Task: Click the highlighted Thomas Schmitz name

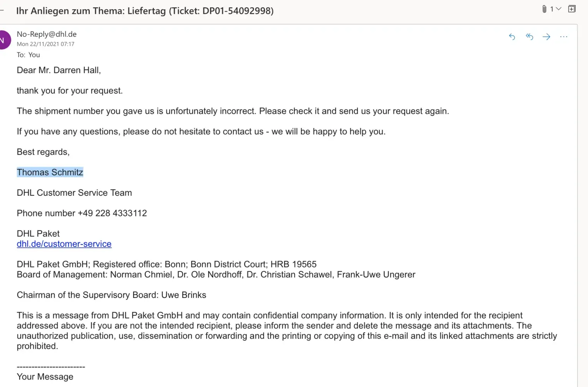Action: pos(50,172)
